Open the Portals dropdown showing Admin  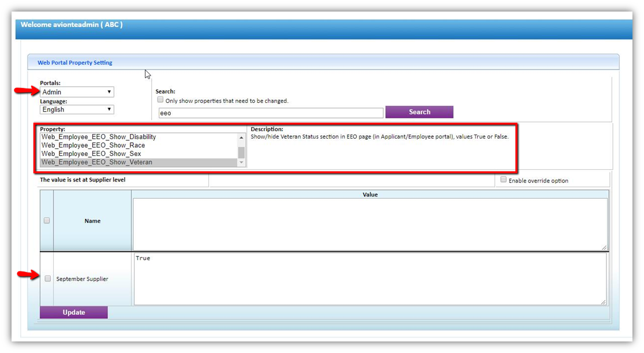[x=77, y=92]
